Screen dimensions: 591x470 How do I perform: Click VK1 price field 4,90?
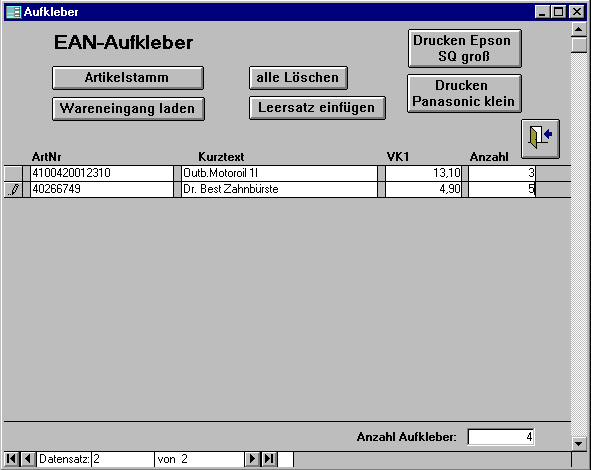(423, 189)
